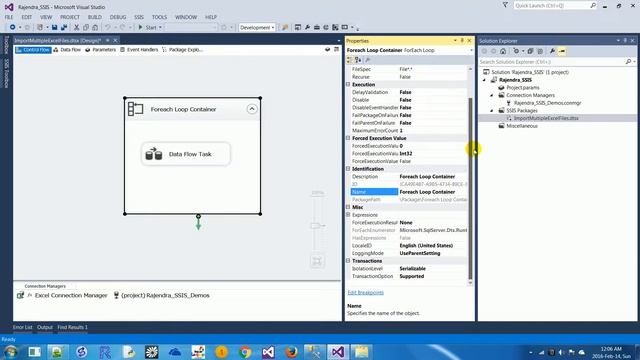The height and width of the screenshot is (360, 640).
Task: Click the Undo arrow icon
Action: click(x=108, y=27)
